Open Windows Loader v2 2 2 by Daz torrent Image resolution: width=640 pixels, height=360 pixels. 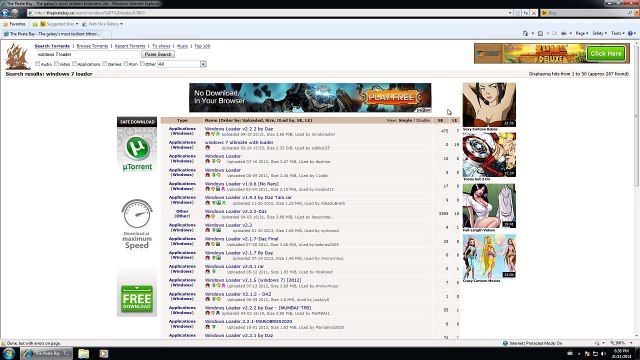[239, 129]
